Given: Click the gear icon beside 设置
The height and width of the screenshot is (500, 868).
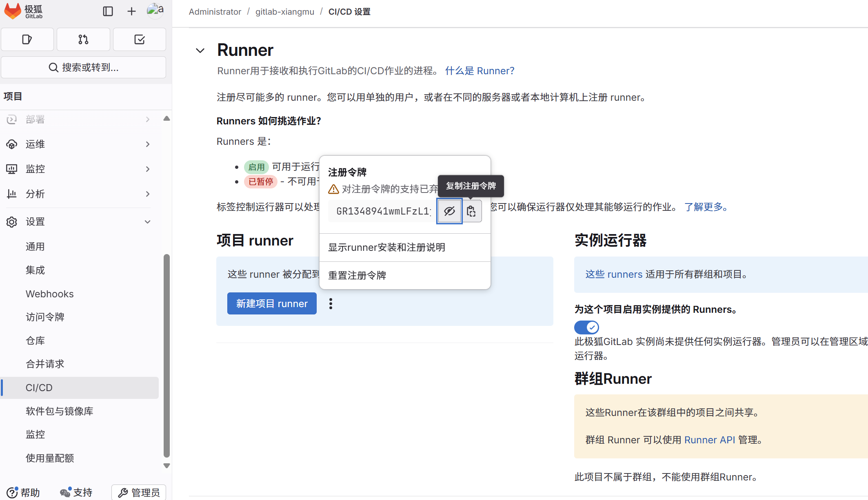Looking at the screenshot, I should [x=12, y=222].
